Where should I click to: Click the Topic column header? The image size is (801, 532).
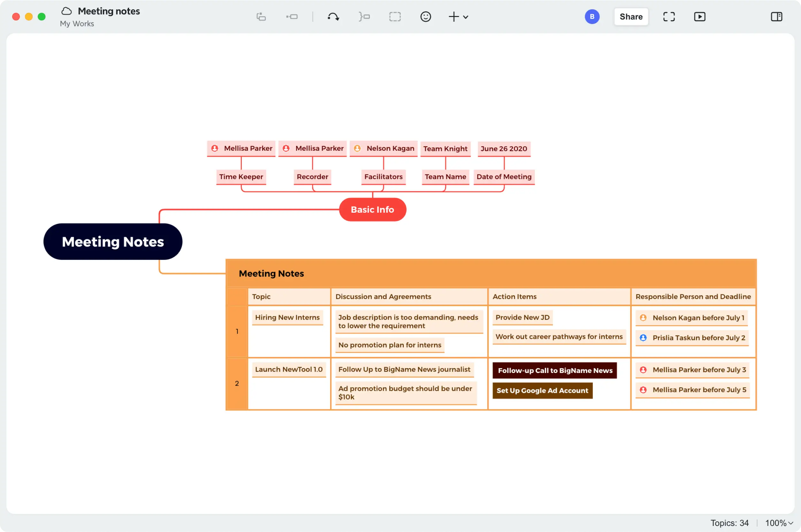click(289, 297)
